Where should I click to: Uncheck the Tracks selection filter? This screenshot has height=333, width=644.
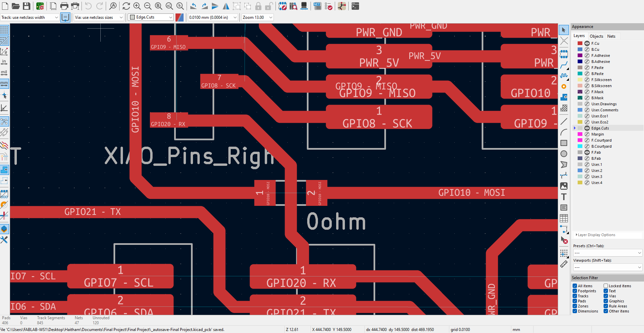[x=575, y=296]
